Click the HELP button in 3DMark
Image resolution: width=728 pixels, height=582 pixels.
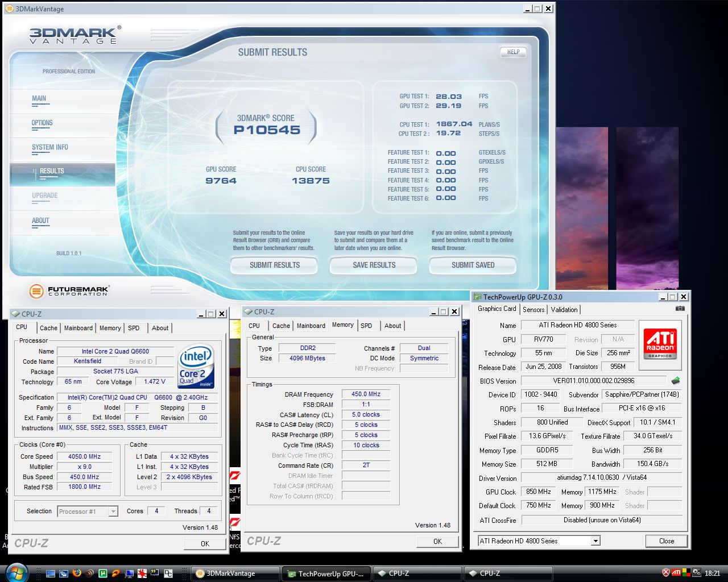(x=513, y=52)
